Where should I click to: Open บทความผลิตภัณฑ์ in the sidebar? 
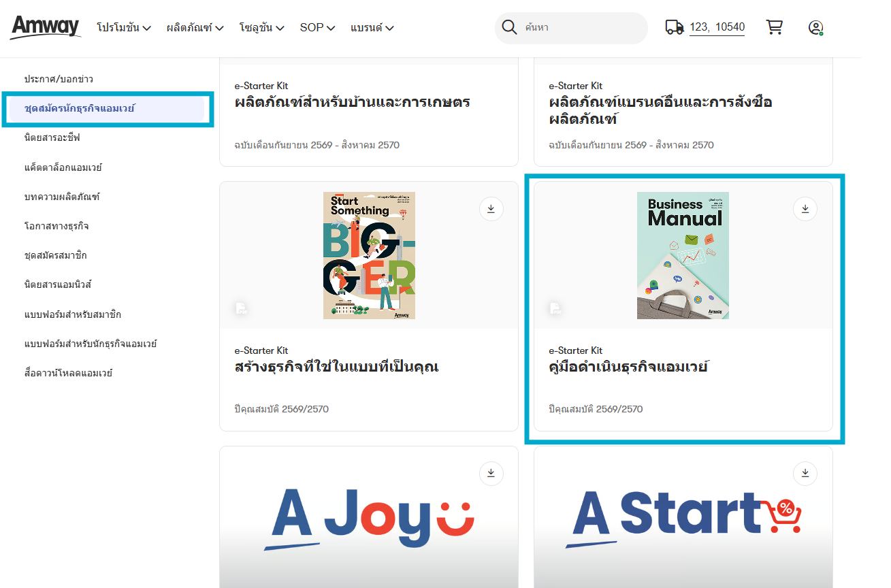coord(62,197)
